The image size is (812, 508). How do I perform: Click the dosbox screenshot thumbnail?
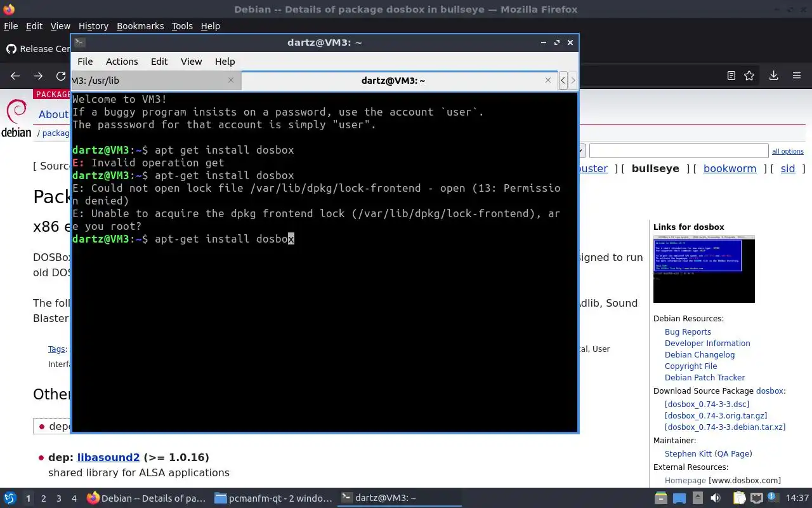[704, 269]
